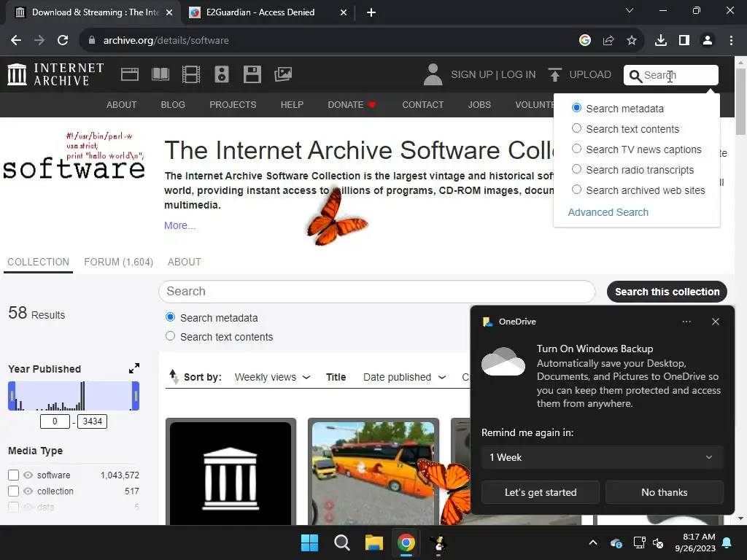Image resolution: width=747 pixels, height=560 pixels.
Task: Show hidden system tray icons chevron
Action: pyautogui.click(x=593, y=542)
